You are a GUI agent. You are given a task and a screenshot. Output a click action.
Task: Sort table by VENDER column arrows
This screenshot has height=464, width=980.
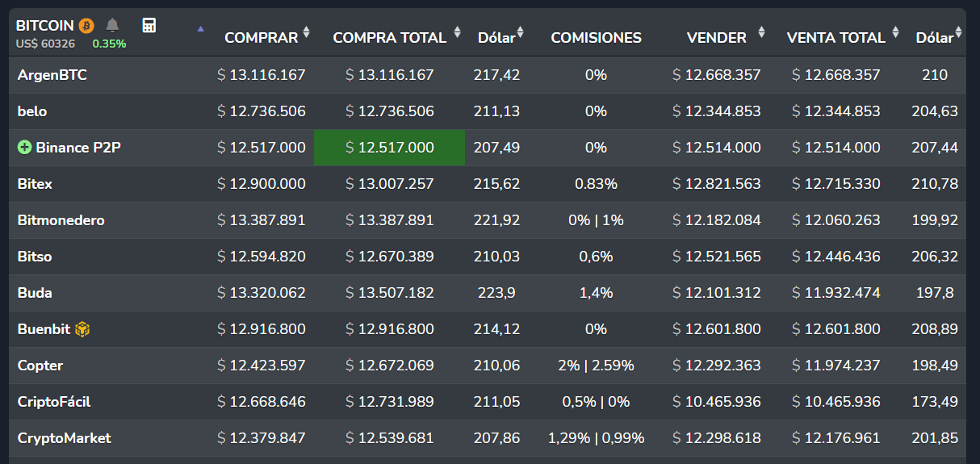coord(761,34)
